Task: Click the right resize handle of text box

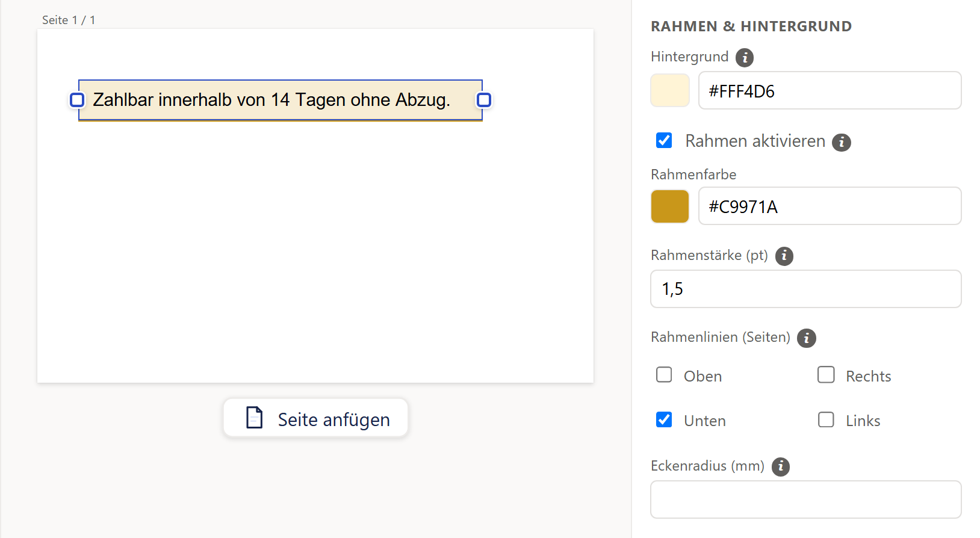Action: [x=484, y=100]
